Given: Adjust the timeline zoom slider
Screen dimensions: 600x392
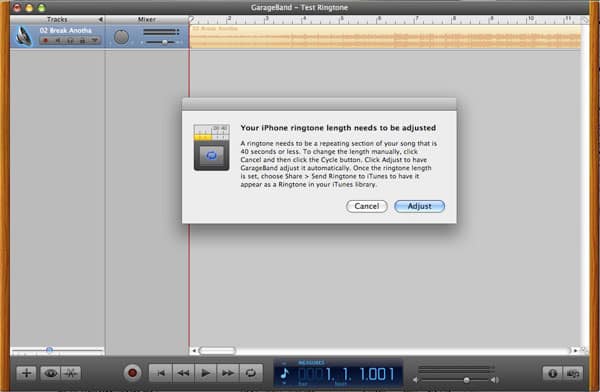Looking at the screenshot, I should [x=49, y=350].
